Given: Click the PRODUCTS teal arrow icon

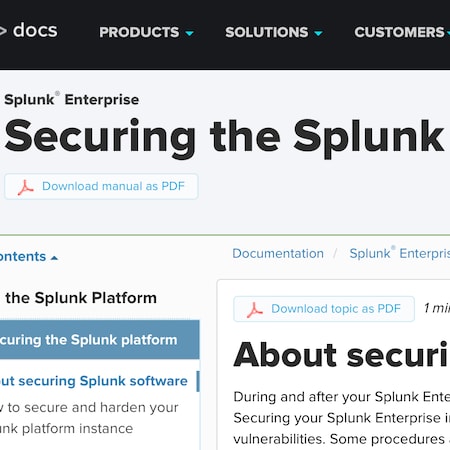Looking at the screenshot, I should pyautogui.click(x=189, y=33).
